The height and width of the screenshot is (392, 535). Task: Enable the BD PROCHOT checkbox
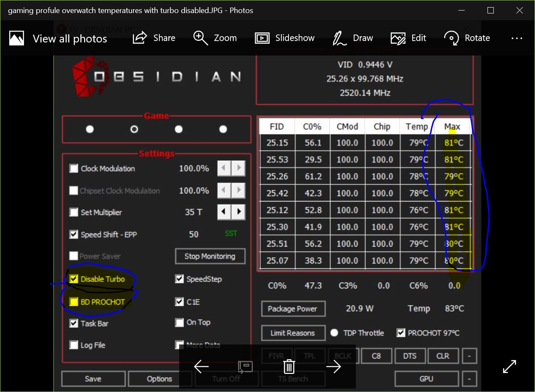(x=74, y=302)
